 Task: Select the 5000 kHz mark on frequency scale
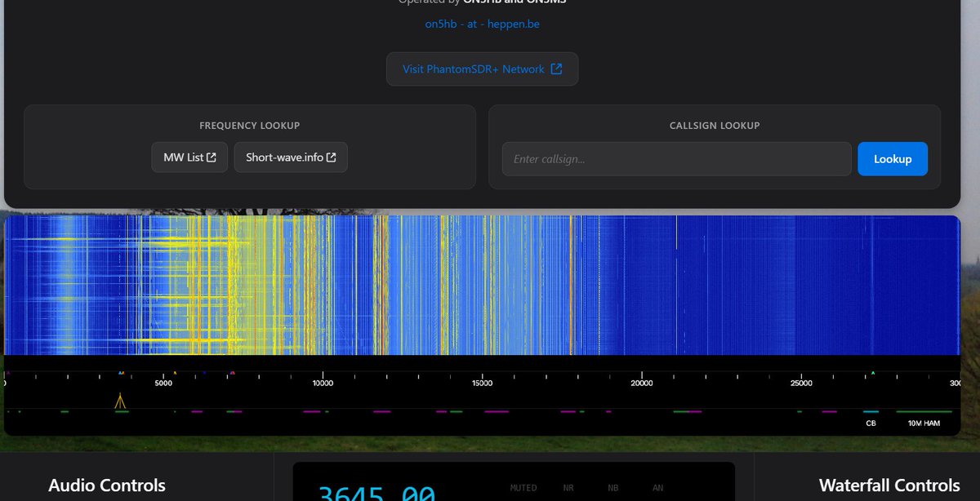163,384
